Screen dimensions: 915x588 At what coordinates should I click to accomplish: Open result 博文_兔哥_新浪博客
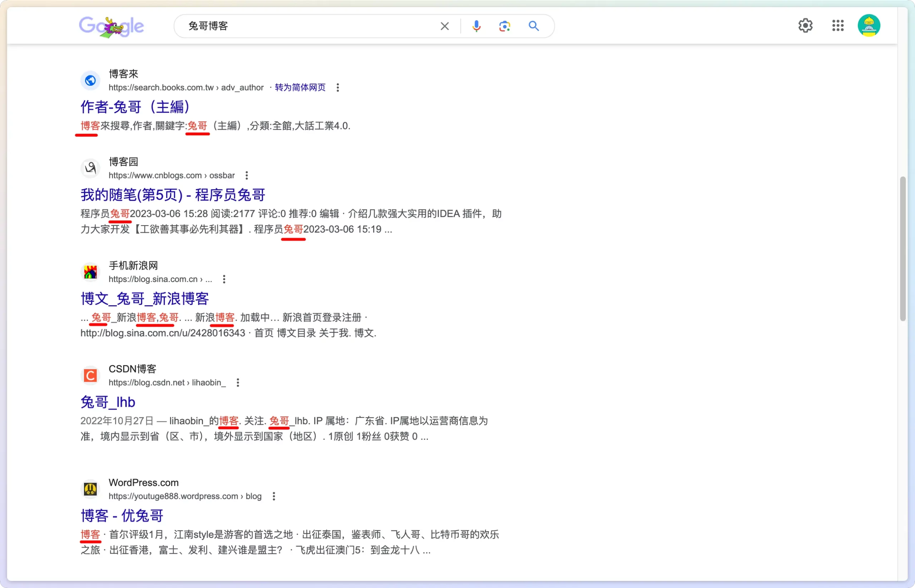click(145, 298)
